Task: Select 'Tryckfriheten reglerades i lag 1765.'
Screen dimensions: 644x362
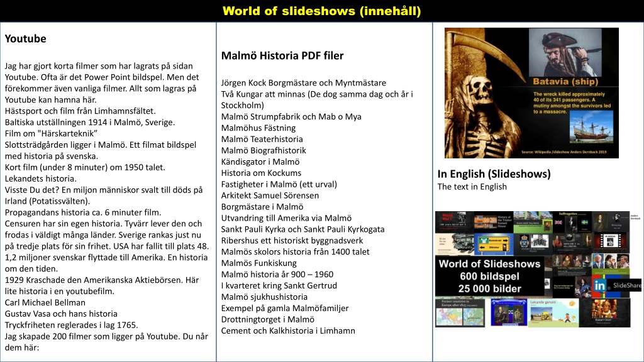Action: [x=71, y=325]
